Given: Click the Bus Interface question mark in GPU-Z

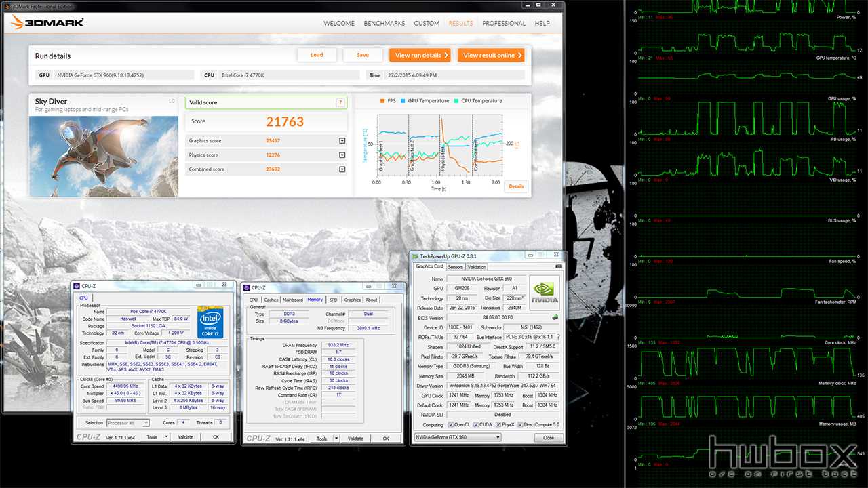Looking at the screenshot, I should pos(558,337).
